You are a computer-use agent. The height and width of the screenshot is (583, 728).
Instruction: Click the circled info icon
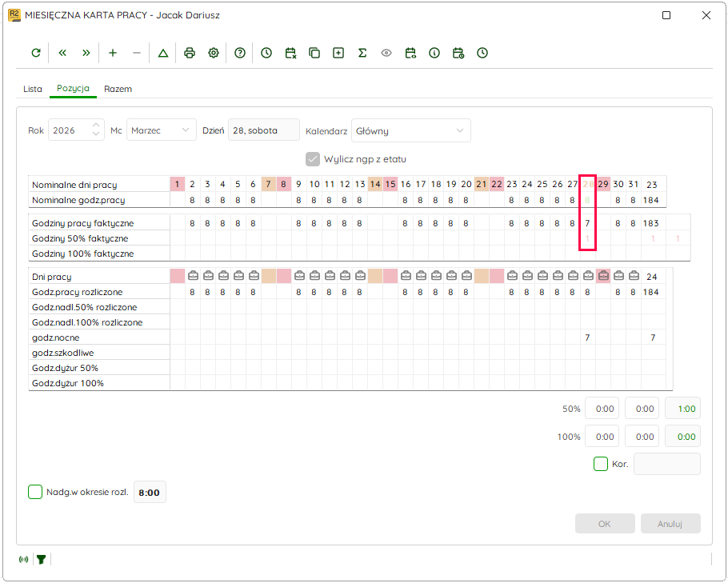(x=434, y=53)
